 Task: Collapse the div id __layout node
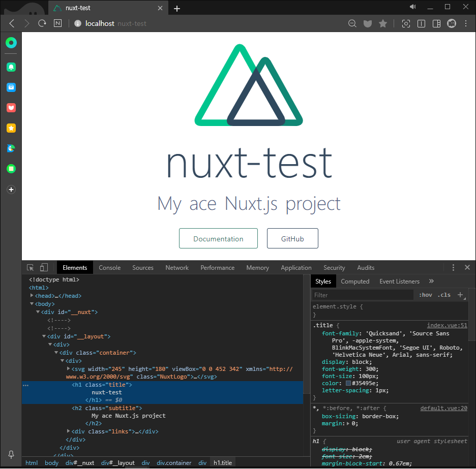tap(44, 336)
